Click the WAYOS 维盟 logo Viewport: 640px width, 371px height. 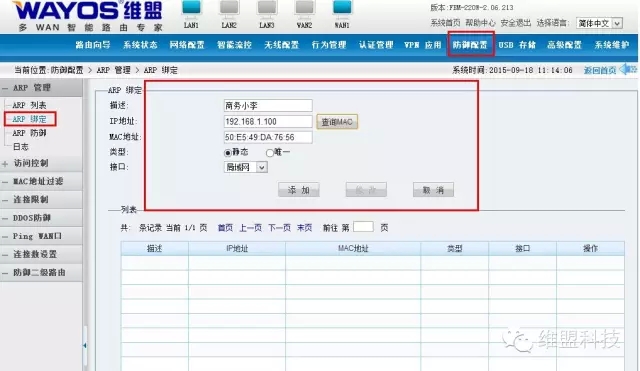click(x=88, y=16)
